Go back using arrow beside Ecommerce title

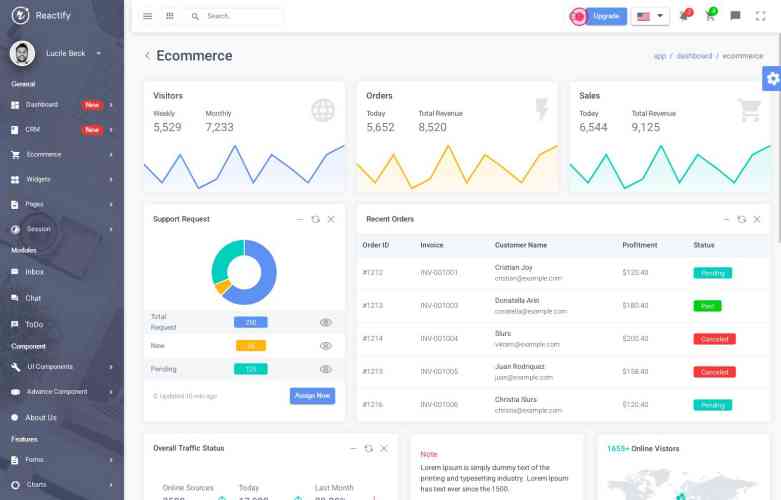point(147,55)
